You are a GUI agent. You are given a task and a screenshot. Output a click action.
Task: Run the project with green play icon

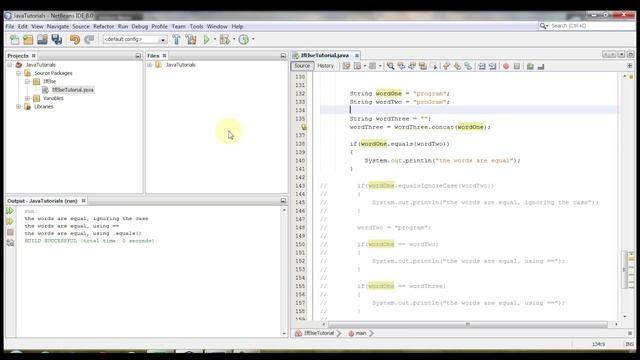click(207, 40)
